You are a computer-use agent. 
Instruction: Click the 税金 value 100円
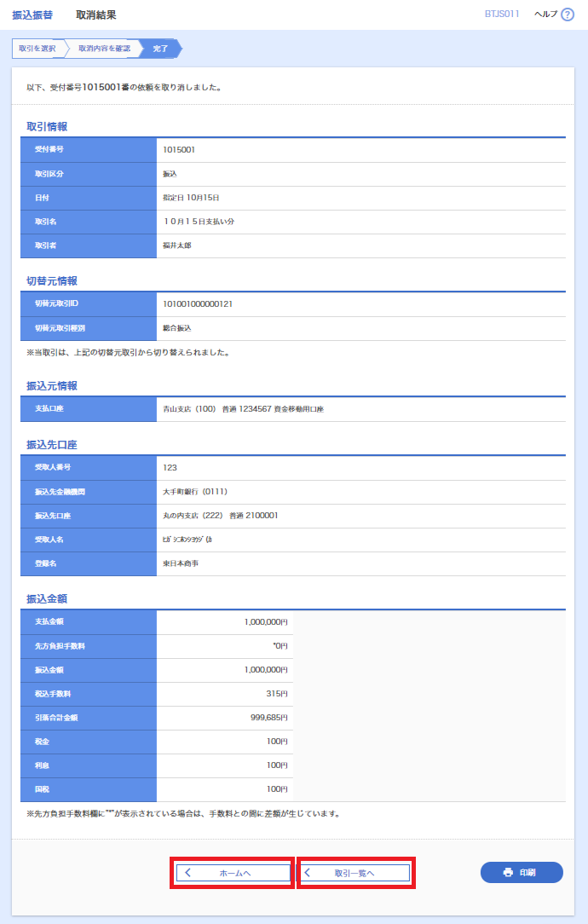coord(277,742)
